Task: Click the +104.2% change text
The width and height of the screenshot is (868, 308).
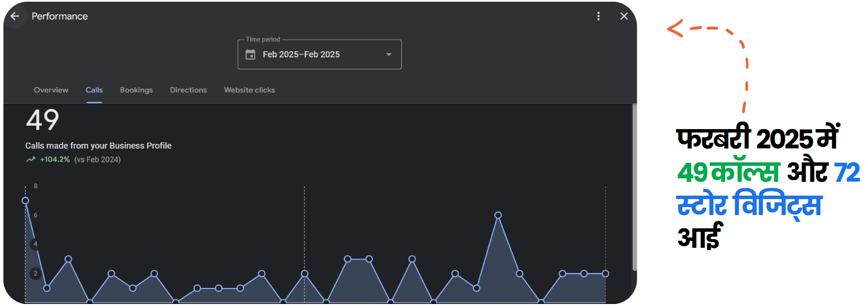Action: tap(55, 160)
